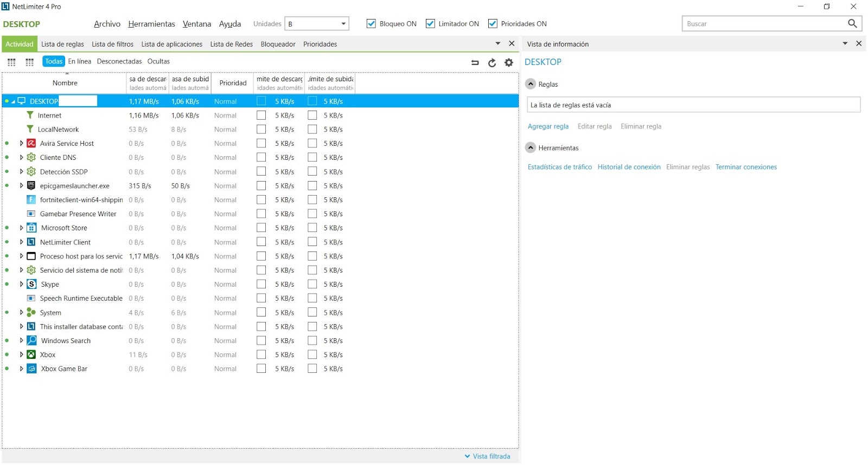
Task: Click the Cliente DNS gear icon
Action: pos(31,157)
